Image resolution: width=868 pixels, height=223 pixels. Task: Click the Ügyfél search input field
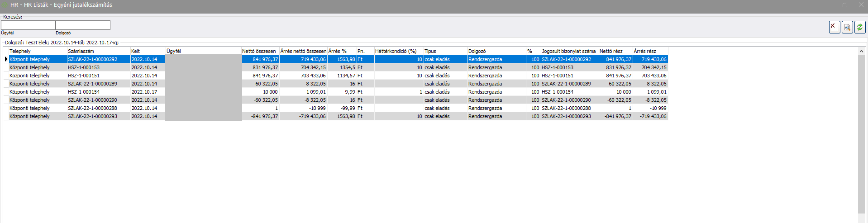coord(28,25)
